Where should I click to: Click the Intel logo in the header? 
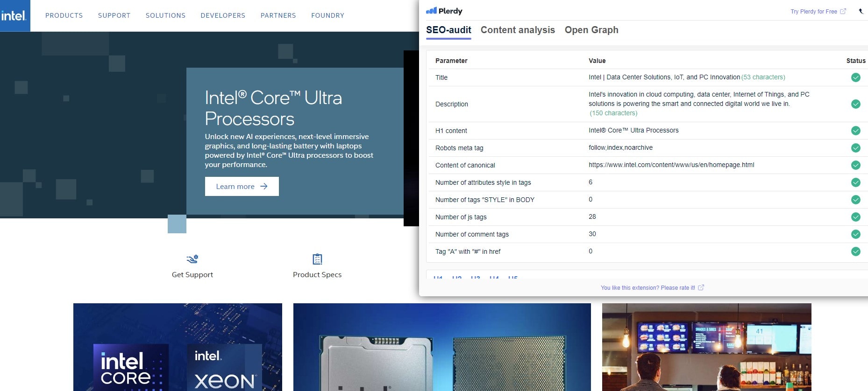click(15, 15)
